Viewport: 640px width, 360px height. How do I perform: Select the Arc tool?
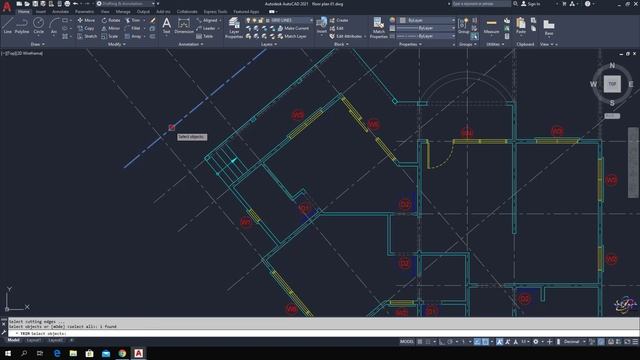click(53, 26)
